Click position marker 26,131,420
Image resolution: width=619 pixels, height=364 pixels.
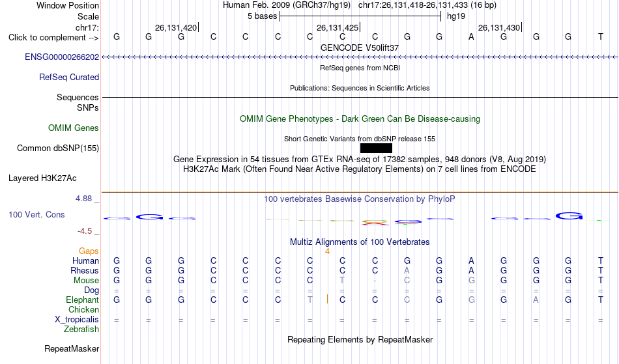pos(176,27)
